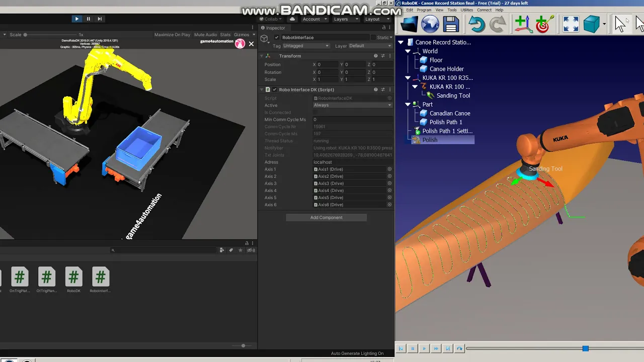The width and height of the screenshot is (644, 362).
Task: Open Robo Interface DK presets icon
Action: [x=383, y=89]
